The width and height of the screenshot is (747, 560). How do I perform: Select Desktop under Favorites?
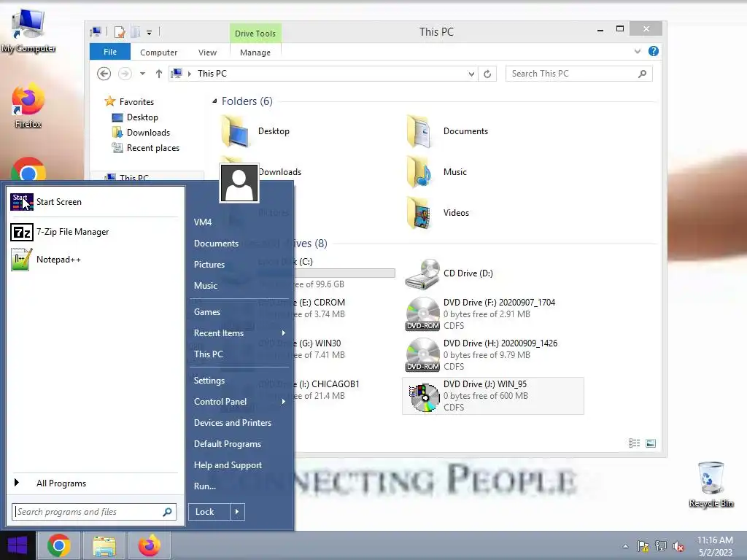click(x=135, y=117)
